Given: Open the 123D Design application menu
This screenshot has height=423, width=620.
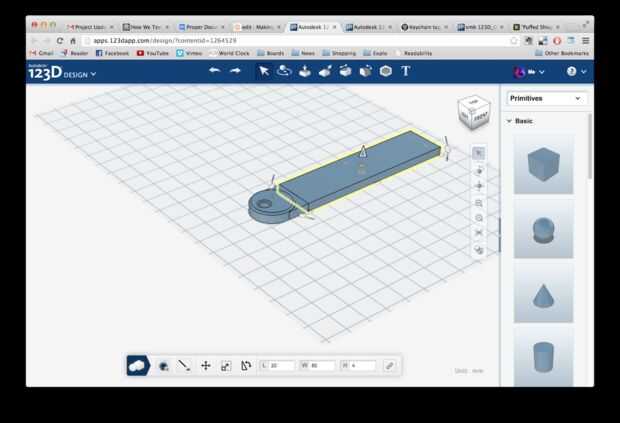Looking at the screenshot, I should [x=62, y=73].
